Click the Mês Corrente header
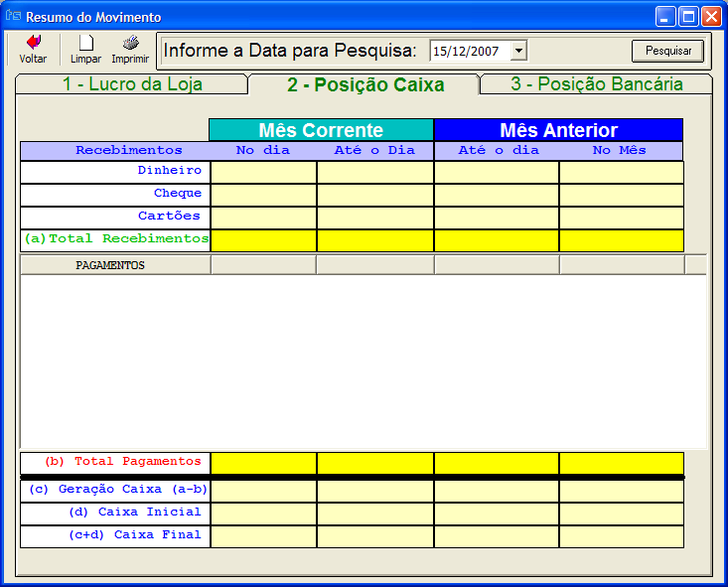Viewport: 728px width, 587px height. [x=321, y=130]
